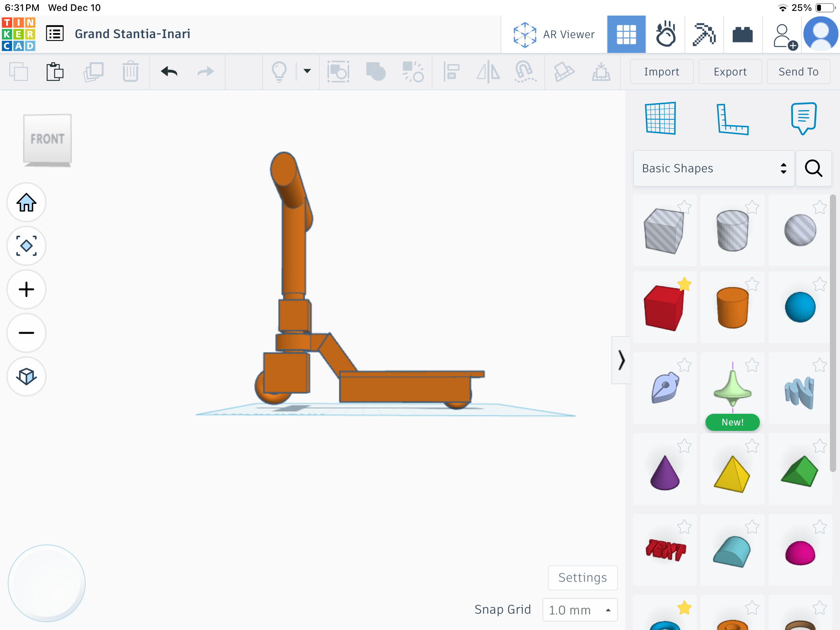Toggle show all with lightbulb icon
This screenshot has height=630, width=840.
[279, 72]
